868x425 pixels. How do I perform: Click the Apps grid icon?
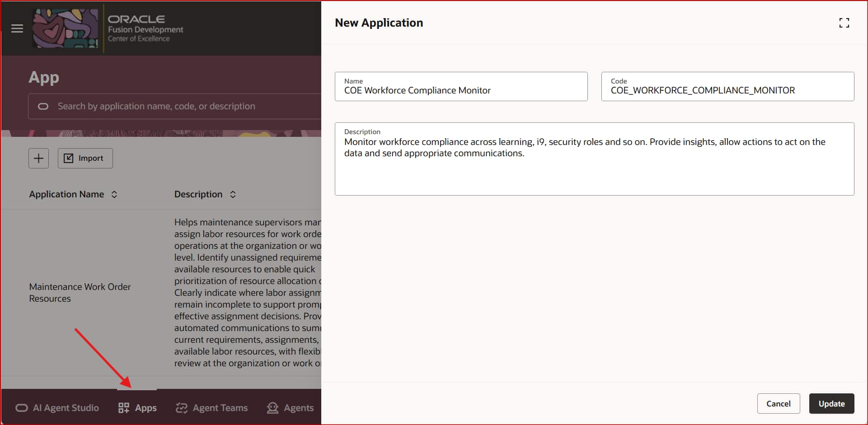click(124, 408)
